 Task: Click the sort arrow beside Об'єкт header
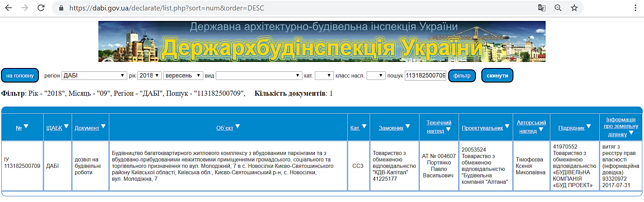point(237,126)
